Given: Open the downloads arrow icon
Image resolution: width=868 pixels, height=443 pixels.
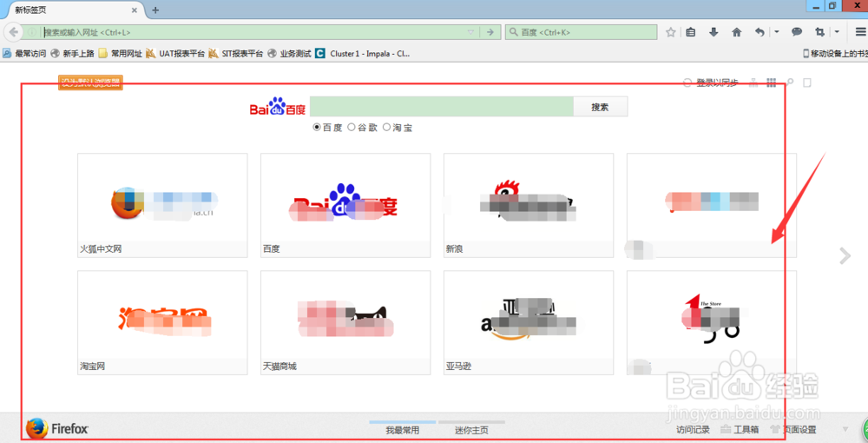Looking at the screenshot, I should (x=713, y=32).
